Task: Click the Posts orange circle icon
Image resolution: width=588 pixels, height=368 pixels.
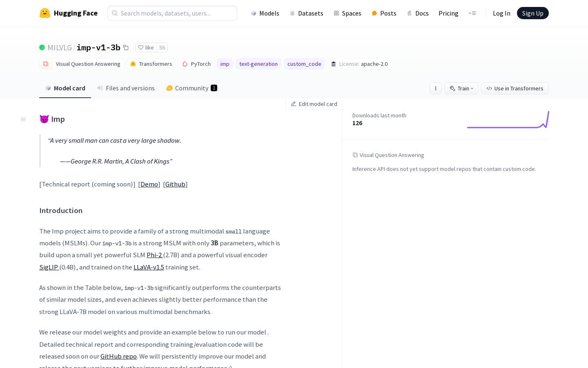Action: tap(374, 13)
